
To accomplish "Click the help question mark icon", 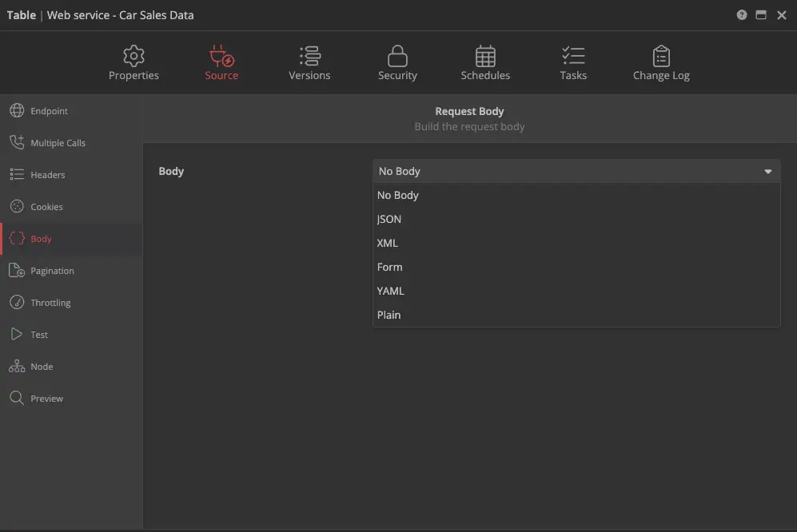I will pos(742,15).
